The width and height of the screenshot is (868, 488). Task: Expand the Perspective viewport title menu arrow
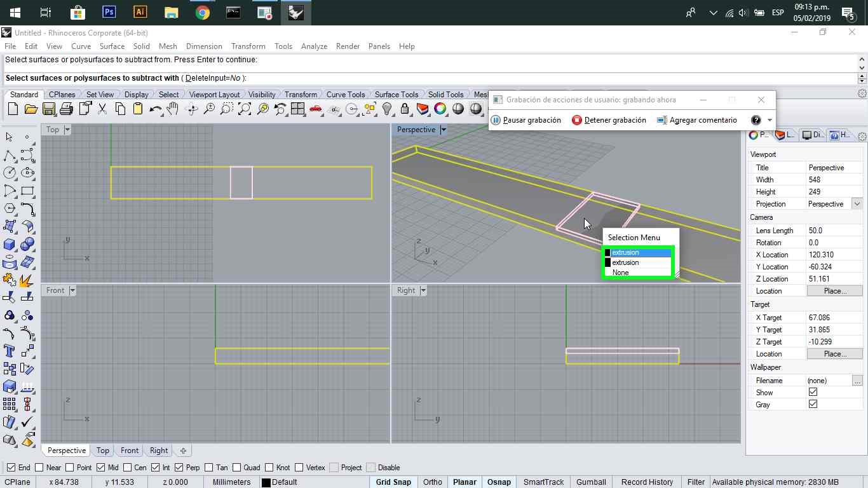(444, 130)
